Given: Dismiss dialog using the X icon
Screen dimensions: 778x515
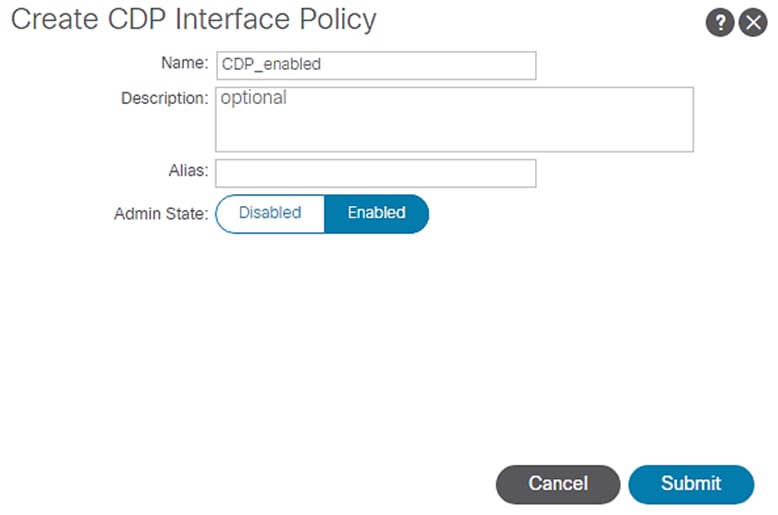Looking at the screenshot, I should [x=752, y=24].
